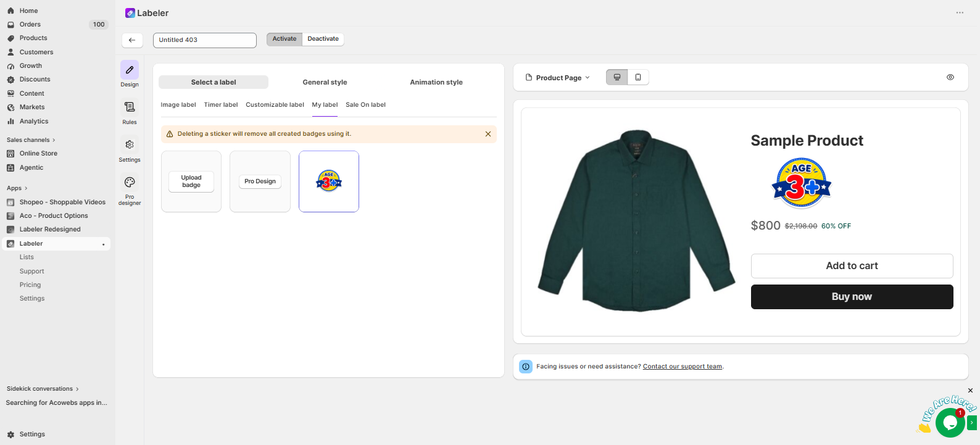The height and width of the screenshot is (445, 980).
Task: Switch to Timer label tab
Action: pyautogui.click(x=221, y=105)
